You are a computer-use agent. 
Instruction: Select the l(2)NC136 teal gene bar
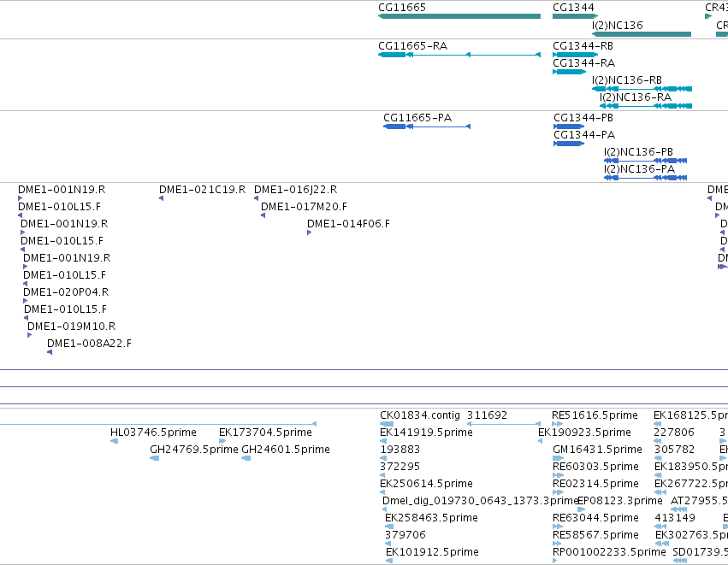click(x=642, y=34)
